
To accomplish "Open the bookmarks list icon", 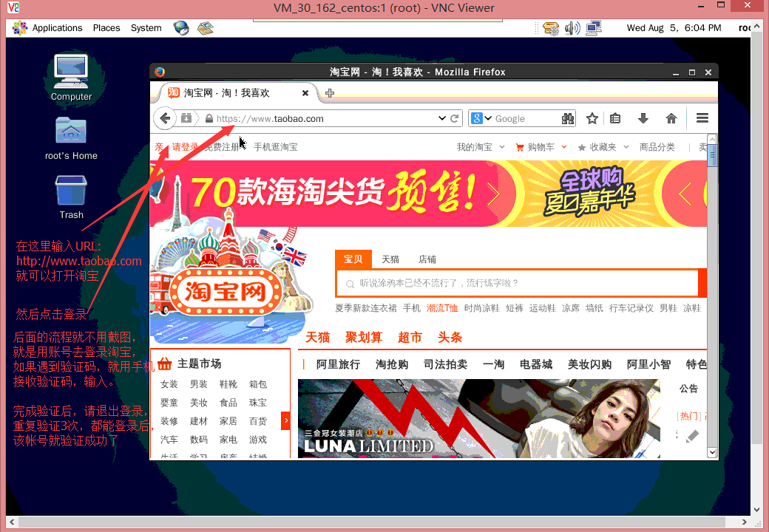I will pyautogui.click(x=615, y=118).
